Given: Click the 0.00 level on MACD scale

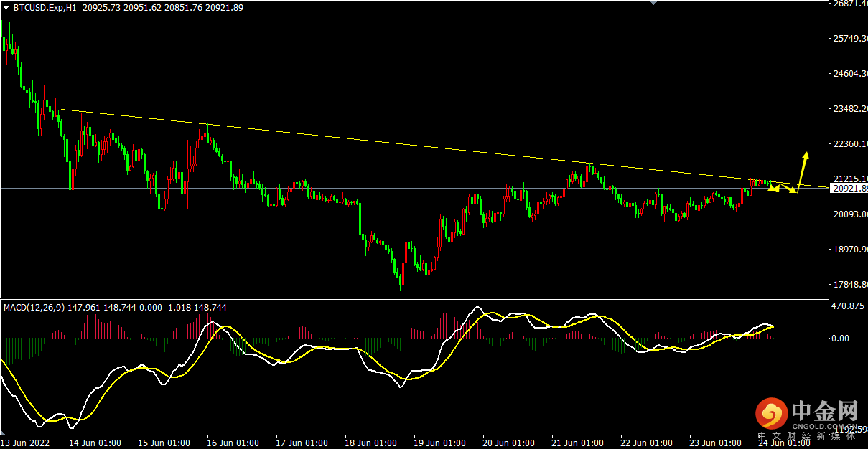Looking at the screenshot, I should tap(840, 339).
